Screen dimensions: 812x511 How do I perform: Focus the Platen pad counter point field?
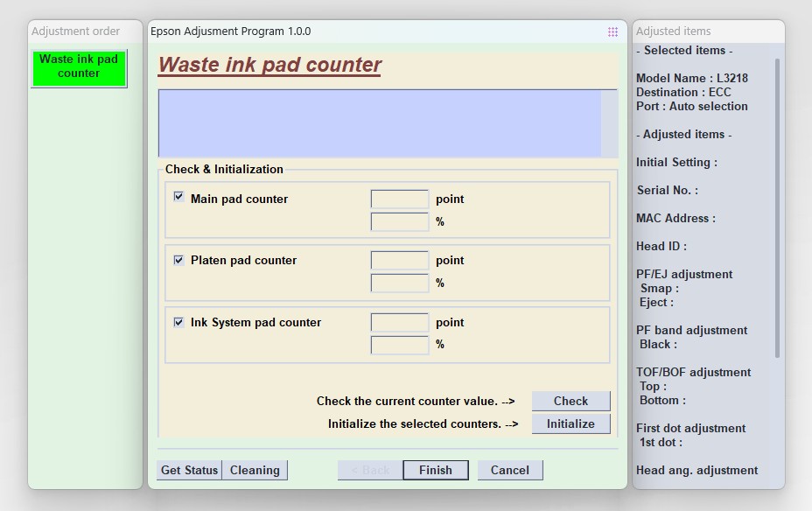pos(400,261)
